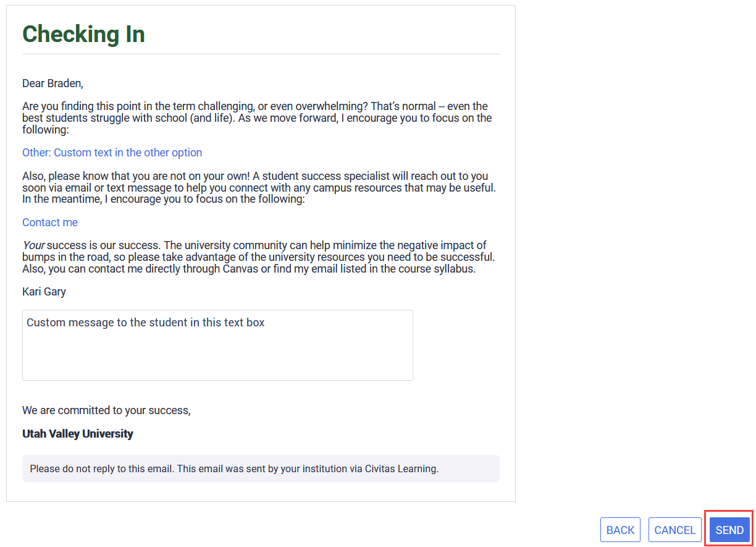756x547 pixels.
Task: Return to the previous step via BACK
Action: [x=620, y=530]
